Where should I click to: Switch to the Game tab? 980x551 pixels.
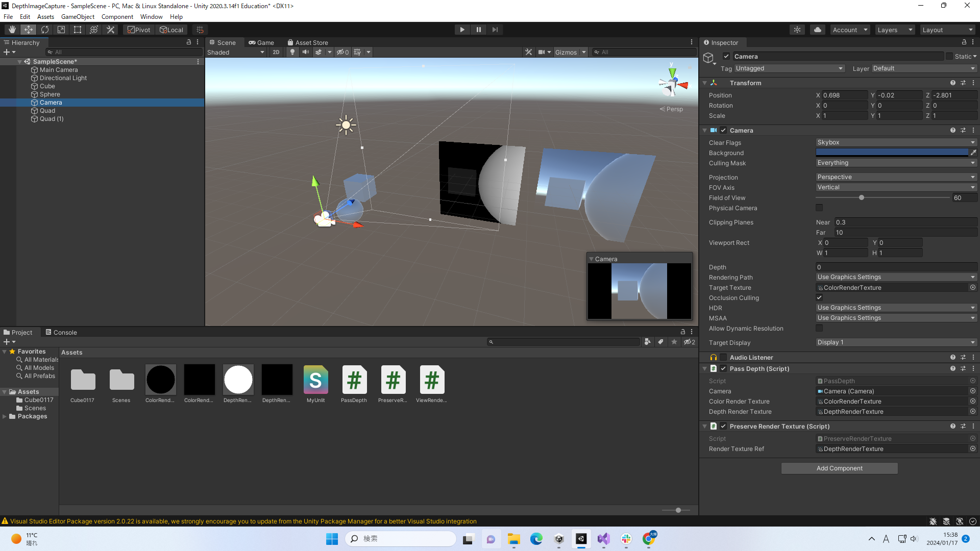[x=261, y=42]
